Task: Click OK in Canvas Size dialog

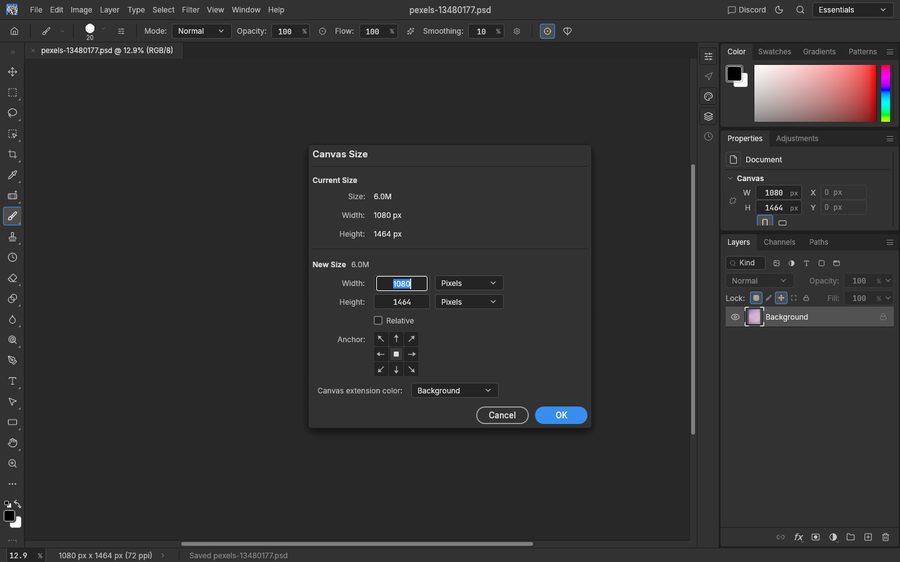Action: (x=561, y=415)
